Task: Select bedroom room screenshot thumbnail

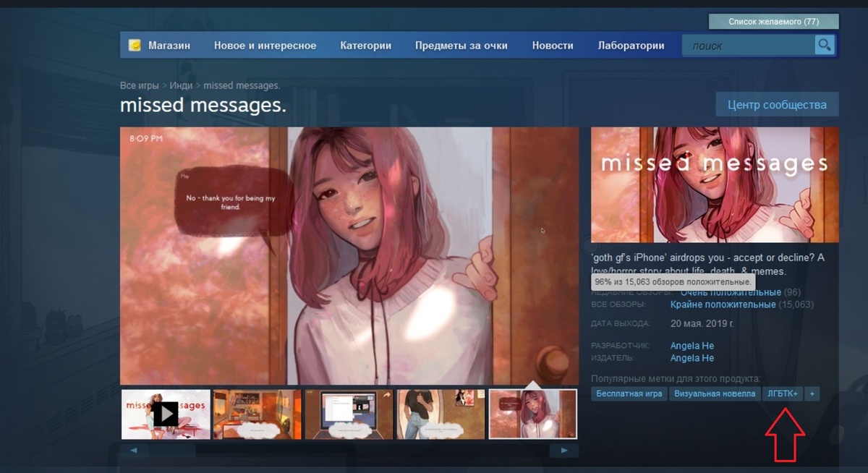Action: click(x=258, y=414)
